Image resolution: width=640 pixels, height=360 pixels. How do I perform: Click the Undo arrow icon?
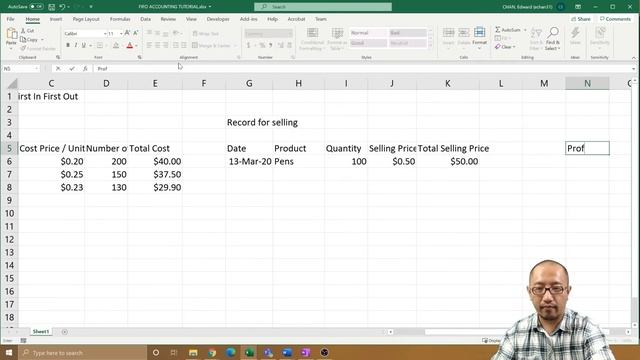pyautogui.click(x=62, y=7)
